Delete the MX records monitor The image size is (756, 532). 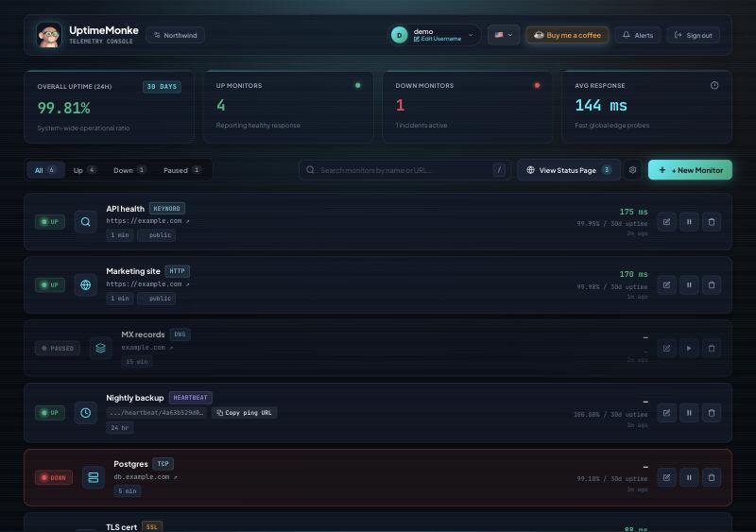712,349
